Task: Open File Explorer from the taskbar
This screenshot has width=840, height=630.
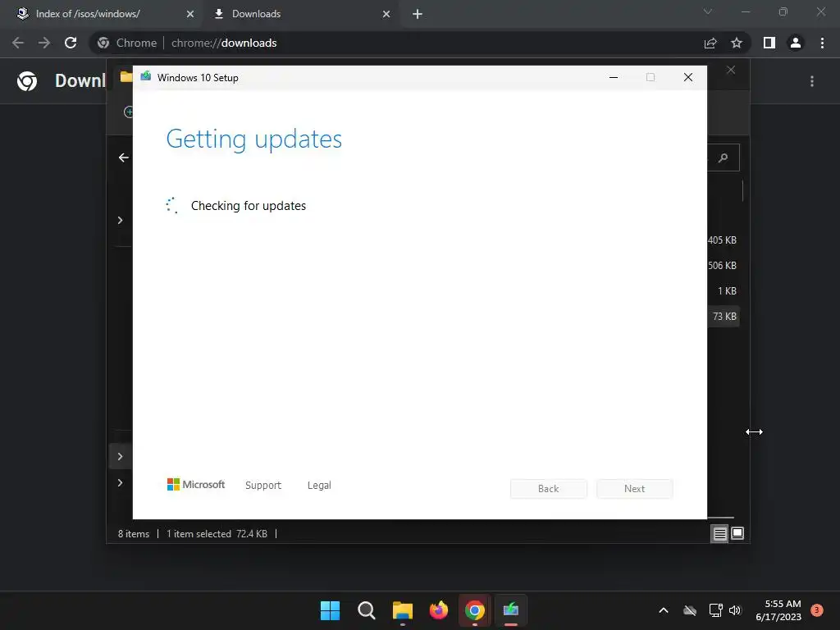Action: point(402,610)
